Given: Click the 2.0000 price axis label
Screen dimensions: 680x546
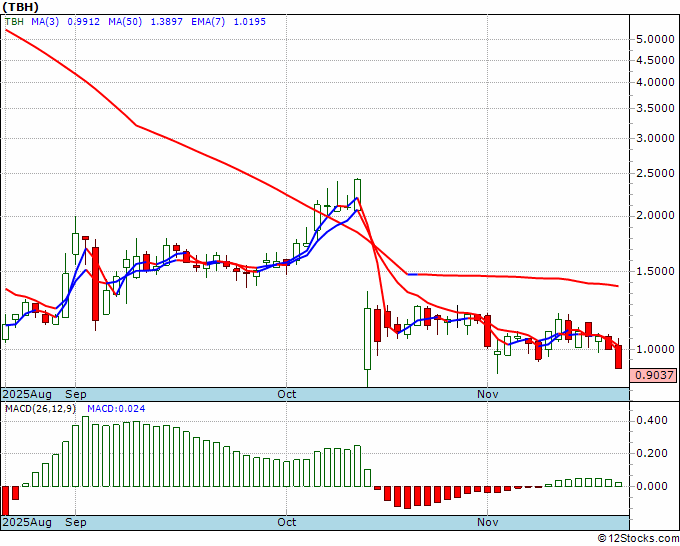Looking at the screenshot, I should click(655, 216).
